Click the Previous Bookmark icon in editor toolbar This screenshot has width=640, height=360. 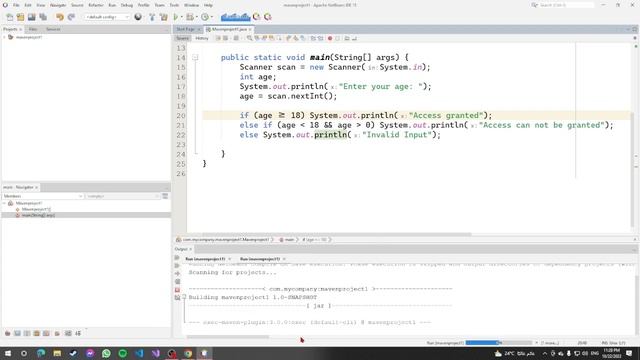(289, 38)
